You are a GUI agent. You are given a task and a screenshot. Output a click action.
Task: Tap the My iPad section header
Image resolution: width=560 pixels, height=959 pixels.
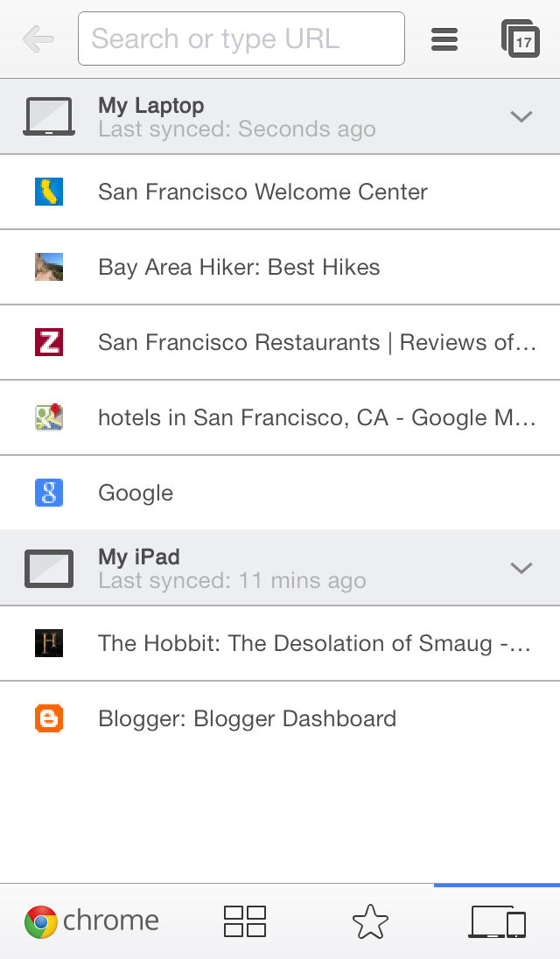[x=262, y=568]
